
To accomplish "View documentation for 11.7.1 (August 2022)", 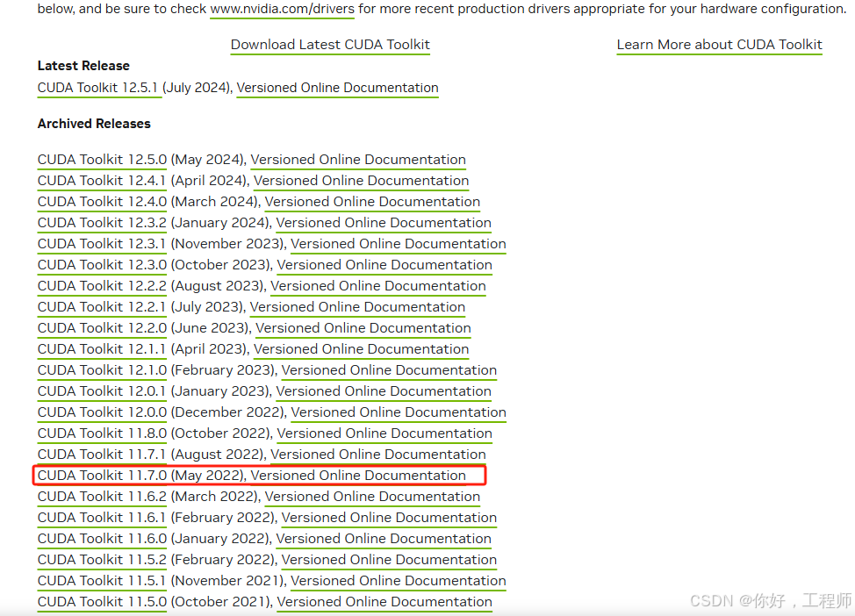I will pos(377,455).
